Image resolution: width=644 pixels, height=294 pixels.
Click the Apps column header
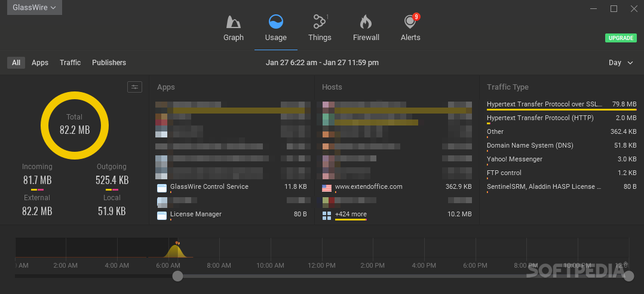[x=166, y=87]
